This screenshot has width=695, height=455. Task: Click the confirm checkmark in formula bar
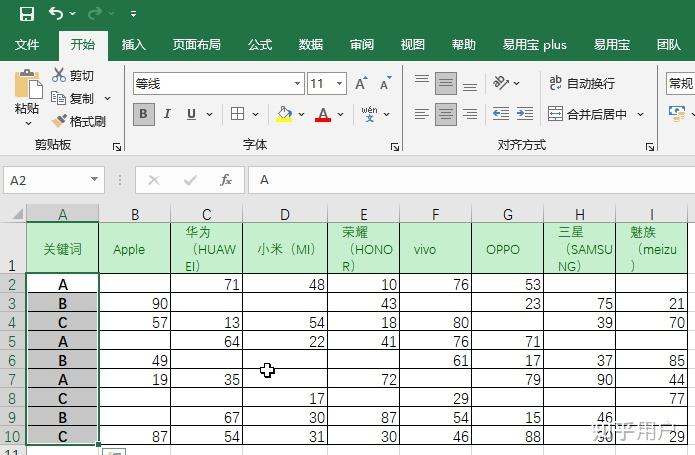pos(190,180)
